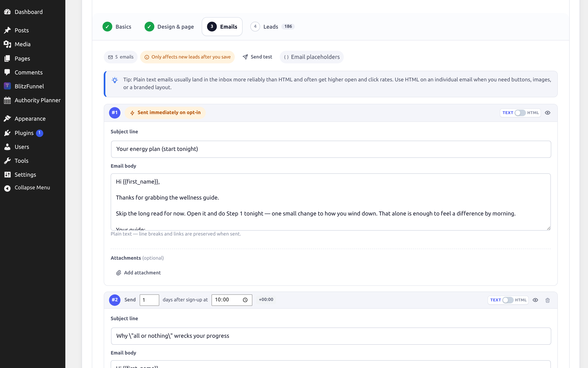Open Tools menu link
This screenshot has width=588, height=368.
(32, 161)
